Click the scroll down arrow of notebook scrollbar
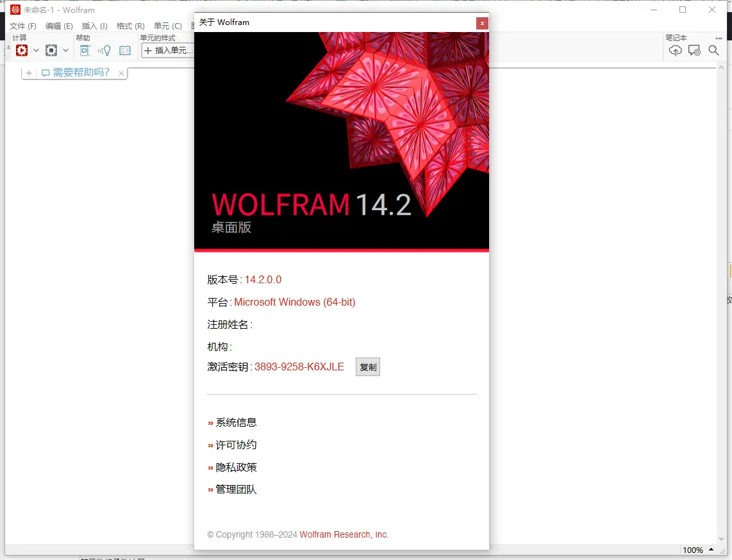 (x=721, y=538)
